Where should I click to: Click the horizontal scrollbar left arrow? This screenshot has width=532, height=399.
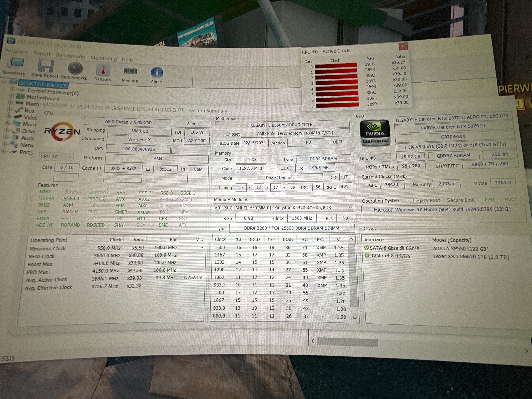pyautogui.click(x=313, y=341)
